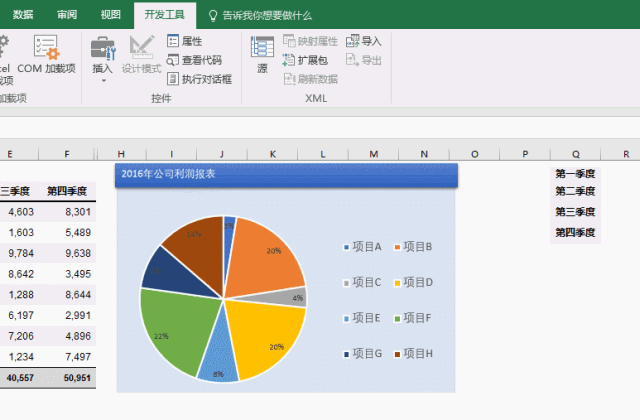
Task: Select cell with value 8,301
Action: click(x=67, y=212)
